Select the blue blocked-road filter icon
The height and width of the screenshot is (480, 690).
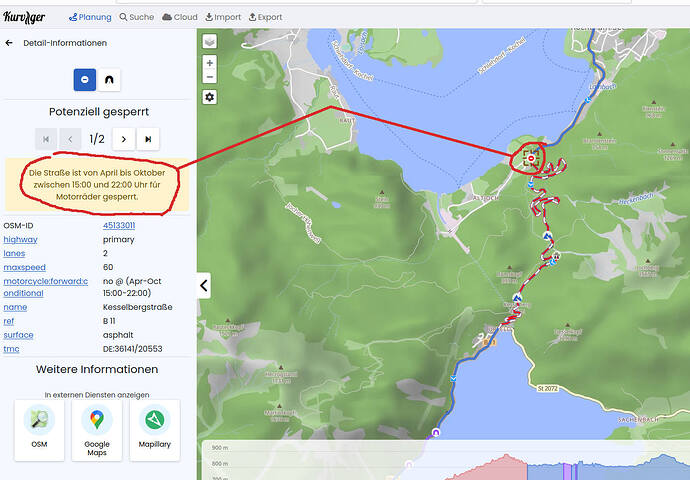85,79
